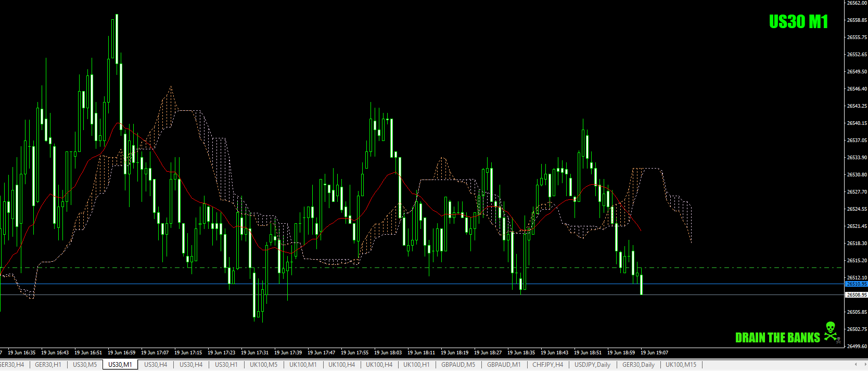Click the 26562.00 price scale value
Screen dimensions: 868x371
tap(857, 3)
